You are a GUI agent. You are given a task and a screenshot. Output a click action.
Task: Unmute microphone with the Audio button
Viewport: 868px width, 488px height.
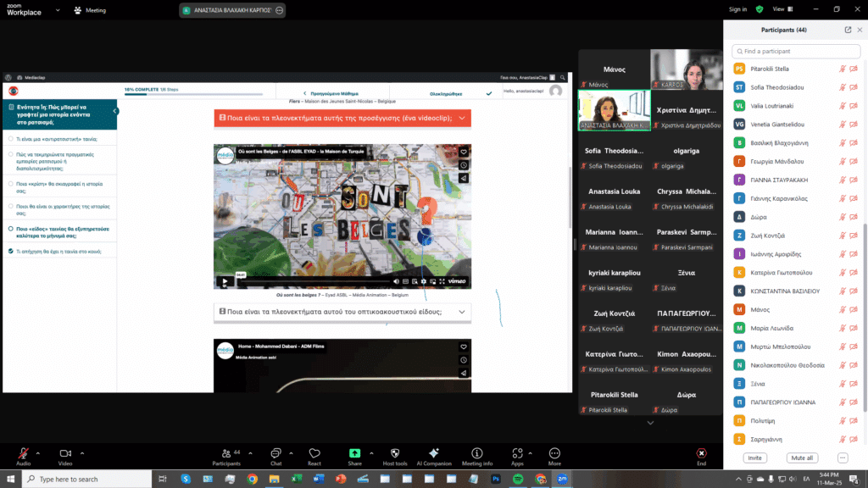[23, 457]
